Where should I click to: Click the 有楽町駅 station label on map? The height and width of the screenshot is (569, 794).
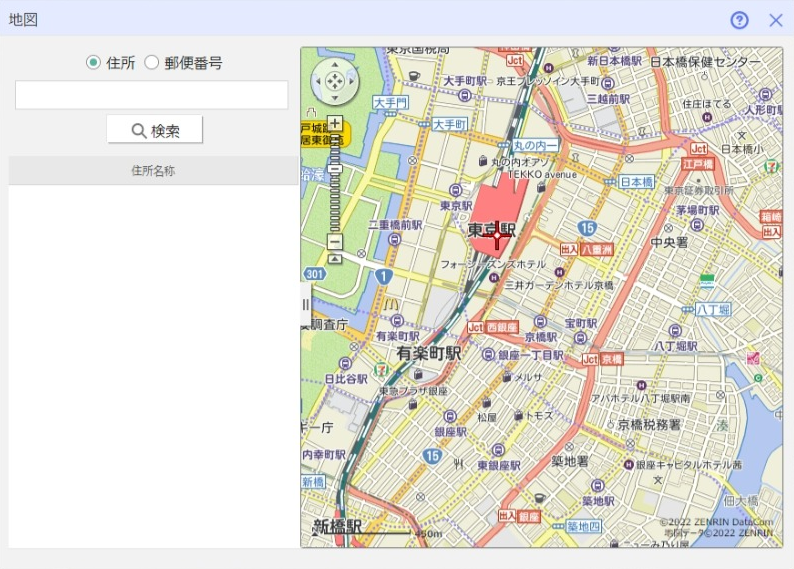point(428,354)
